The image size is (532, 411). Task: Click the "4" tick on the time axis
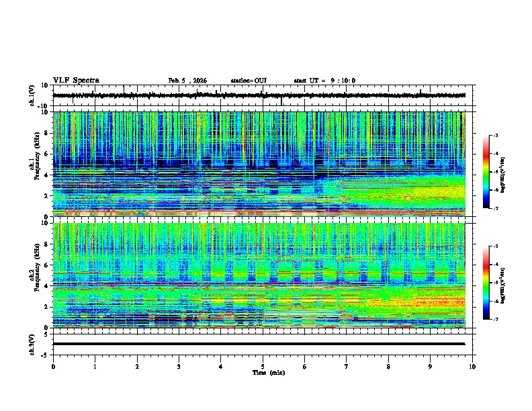(x=221, y=367)
